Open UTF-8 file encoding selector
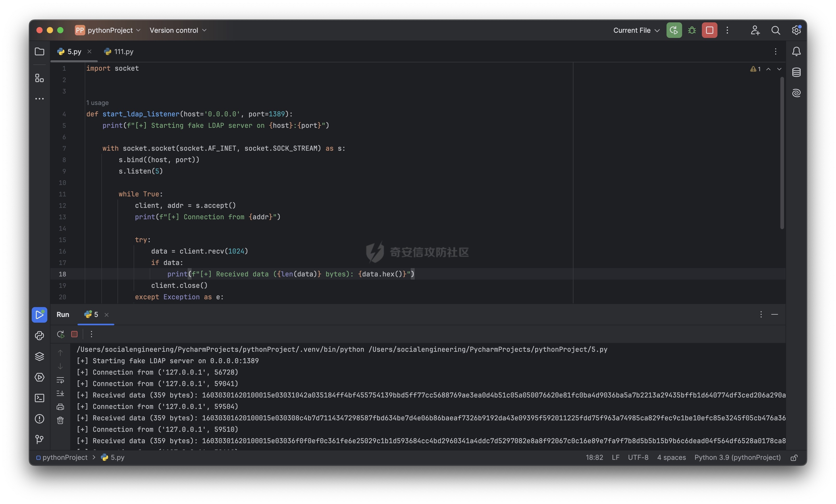Image resolution: width=836 pixels, height=504 pixels. click(x=638, y=457)
